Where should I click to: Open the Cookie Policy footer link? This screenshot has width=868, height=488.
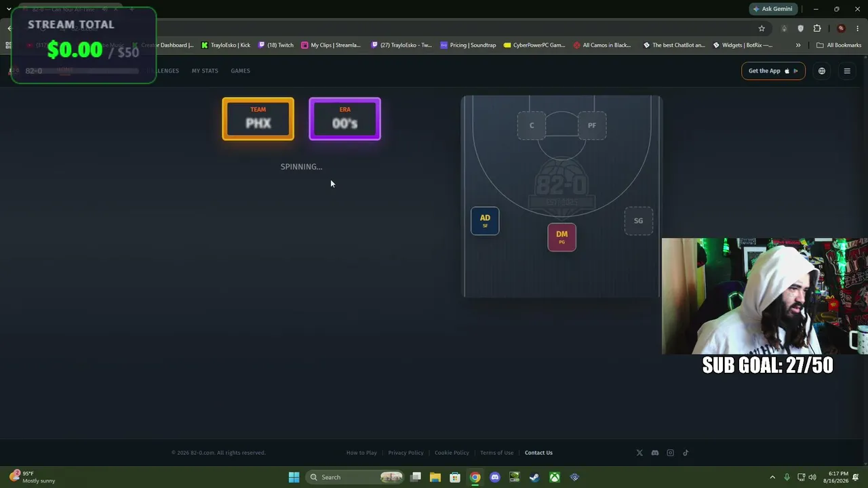(452, 453)
